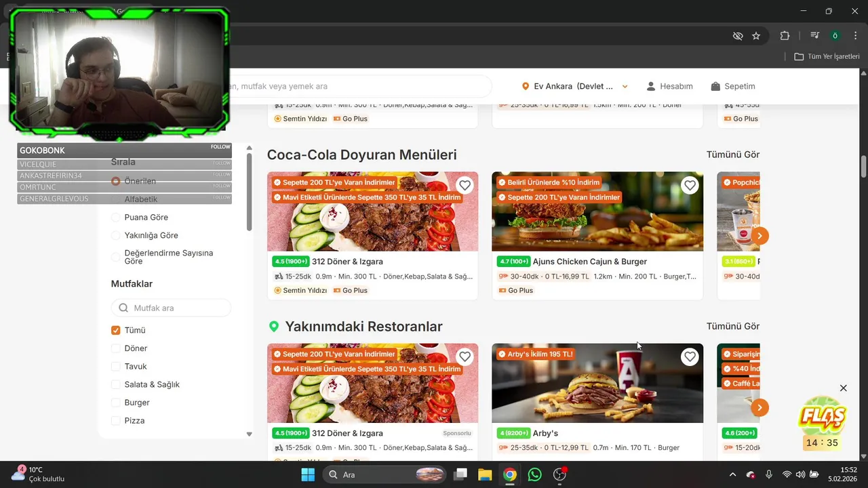Click Wi-Fi icon in system tray

(787, 474)
